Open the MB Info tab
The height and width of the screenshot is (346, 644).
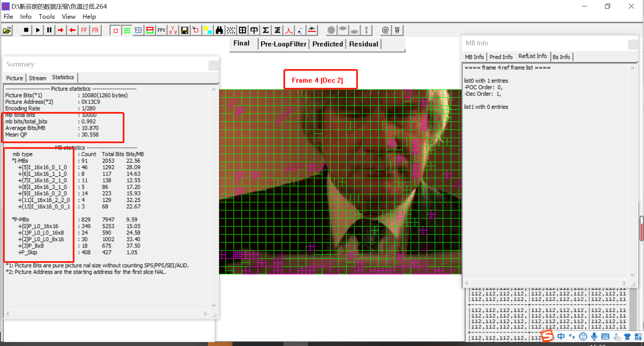pyautogui.click(x=474, y=57)
